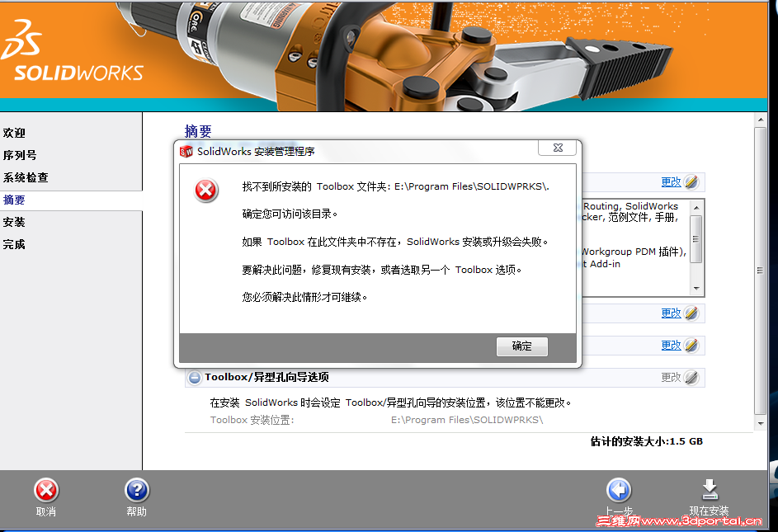Click the 估计的安装大小:1.5 GB text
This screenshot has height=532, width=778.
pyautogui.click(x=647, y=441)
